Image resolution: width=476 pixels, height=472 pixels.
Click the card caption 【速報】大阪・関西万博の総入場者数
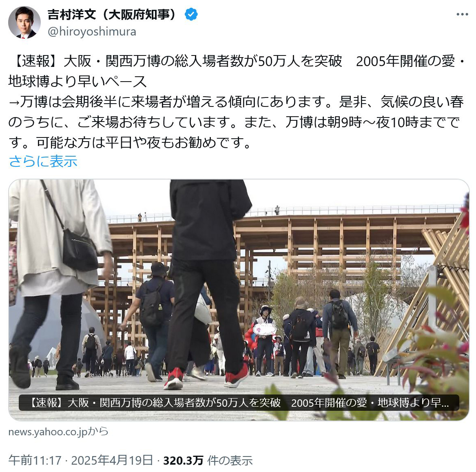(239, 403)
